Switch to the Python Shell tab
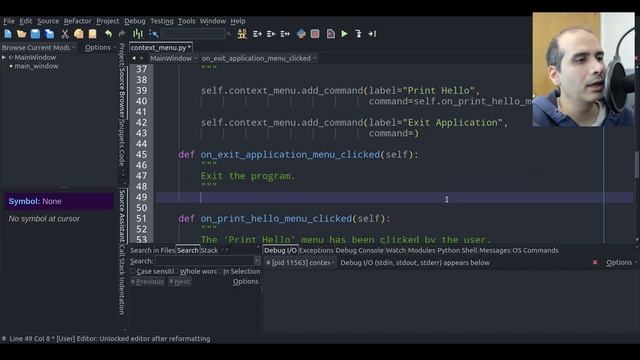The width and height of the screenshot is (640, 360). click(457, 250)
